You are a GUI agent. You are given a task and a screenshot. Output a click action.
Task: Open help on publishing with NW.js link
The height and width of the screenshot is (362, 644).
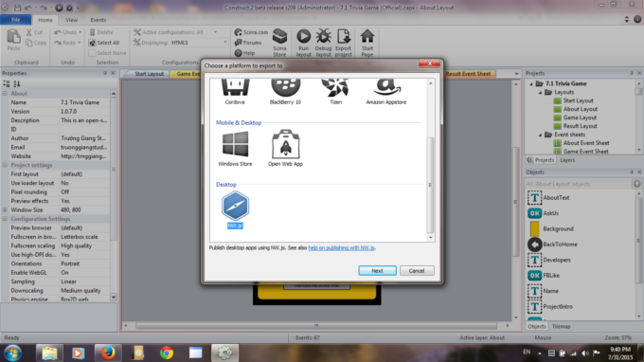pyautogui.click(x=341, y=247)
